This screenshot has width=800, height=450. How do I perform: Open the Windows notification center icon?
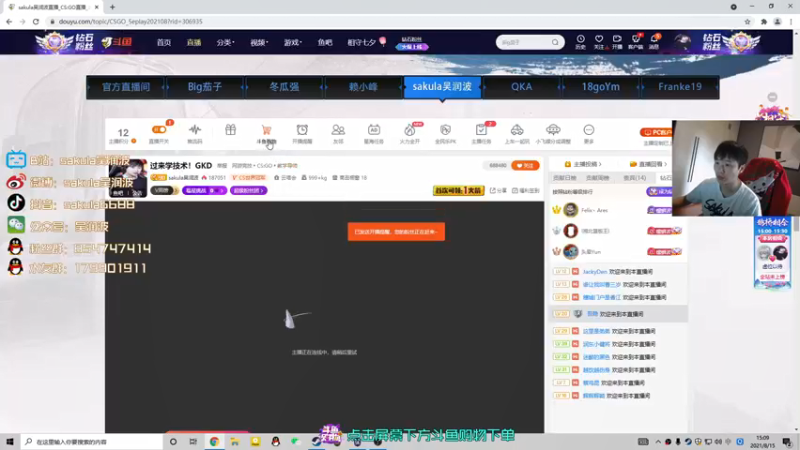[787, 441]
